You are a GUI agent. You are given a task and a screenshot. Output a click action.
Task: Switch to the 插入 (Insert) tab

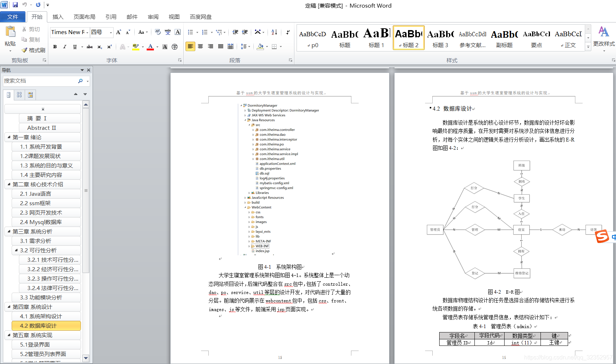[58, 17]
